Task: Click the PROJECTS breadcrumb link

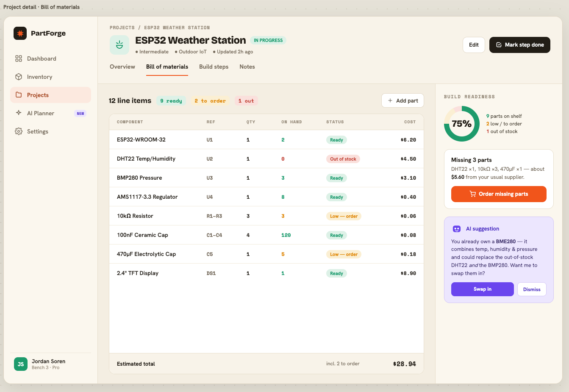Action: (x=122, y=28)
